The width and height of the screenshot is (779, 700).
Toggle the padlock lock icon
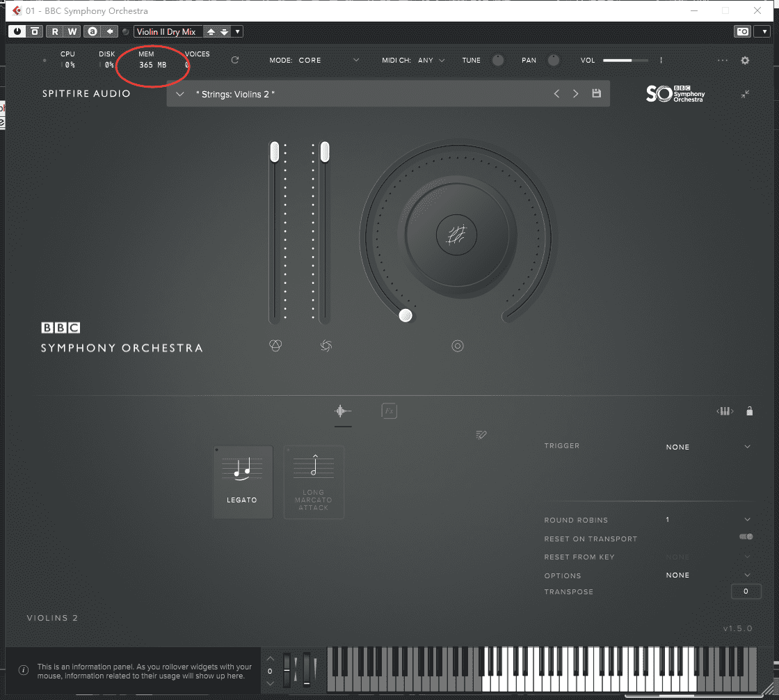[x=749, y=411]
